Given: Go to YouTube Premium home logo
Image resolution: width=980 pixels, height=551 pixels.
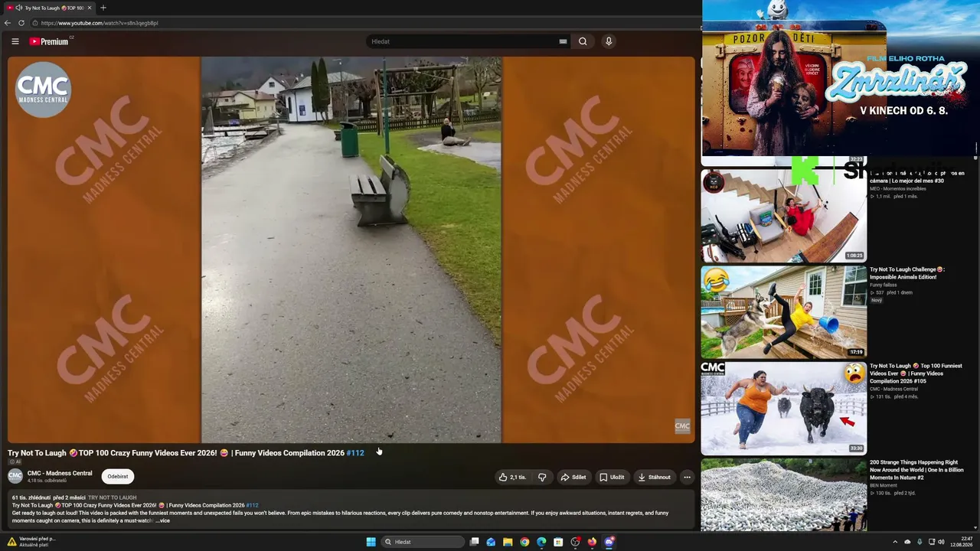Looking at the screenshot, I should (x=49, y=41).
